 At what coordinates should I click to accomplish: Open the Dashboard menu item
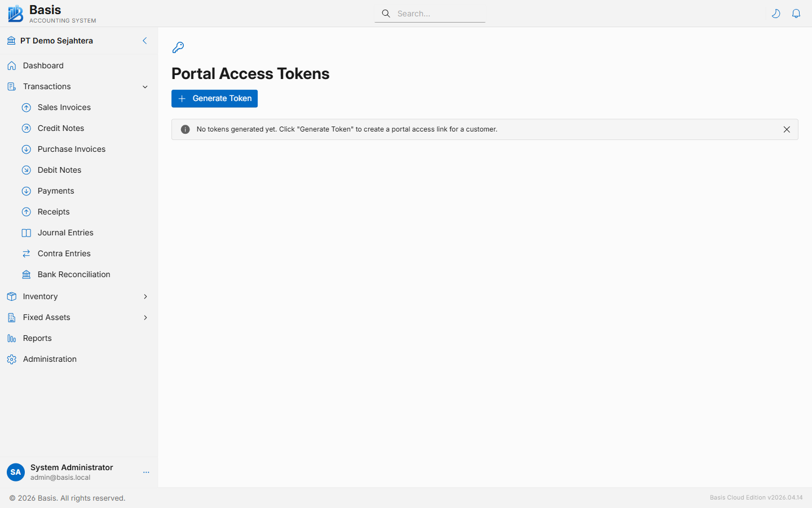tap(42, 65)
